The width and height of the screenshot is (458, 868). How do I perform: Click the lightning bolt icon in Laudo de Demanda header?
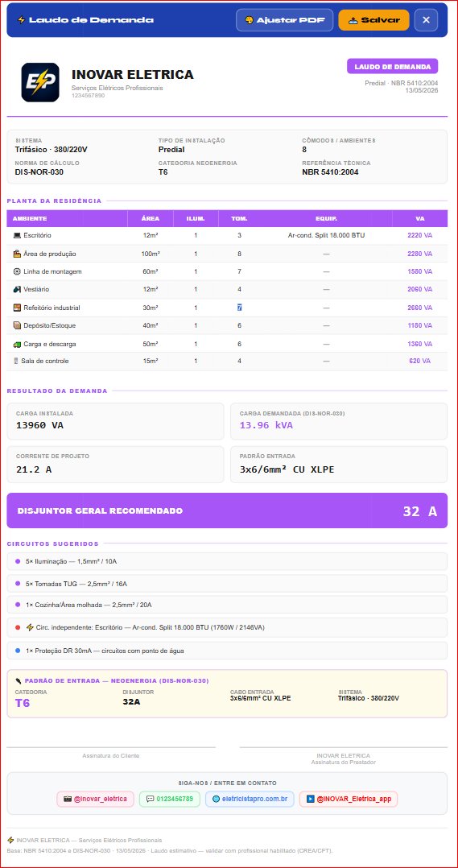(21, 20)
